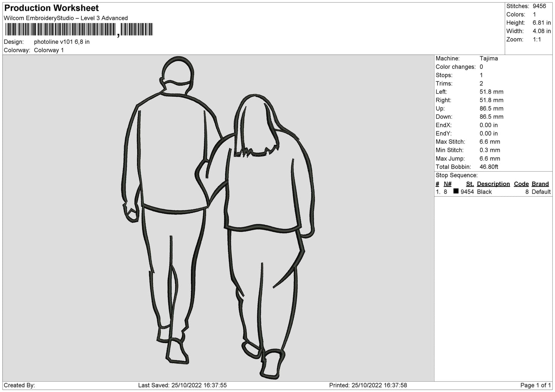This screenshot has height=392, width=555.
Task: Click the 'Black' thread description
Action: pyautogui.click(x=484, y=192)
